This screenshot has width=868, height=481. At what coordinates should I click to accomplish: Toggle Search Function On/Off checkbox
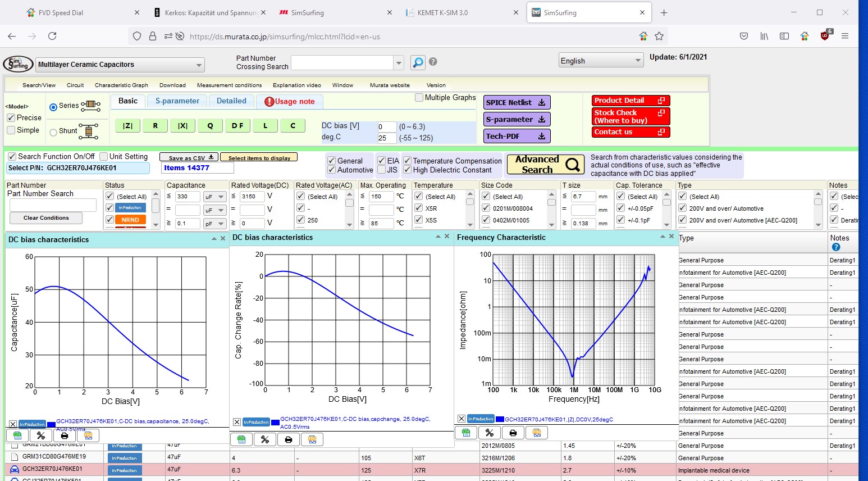(12, 156)
